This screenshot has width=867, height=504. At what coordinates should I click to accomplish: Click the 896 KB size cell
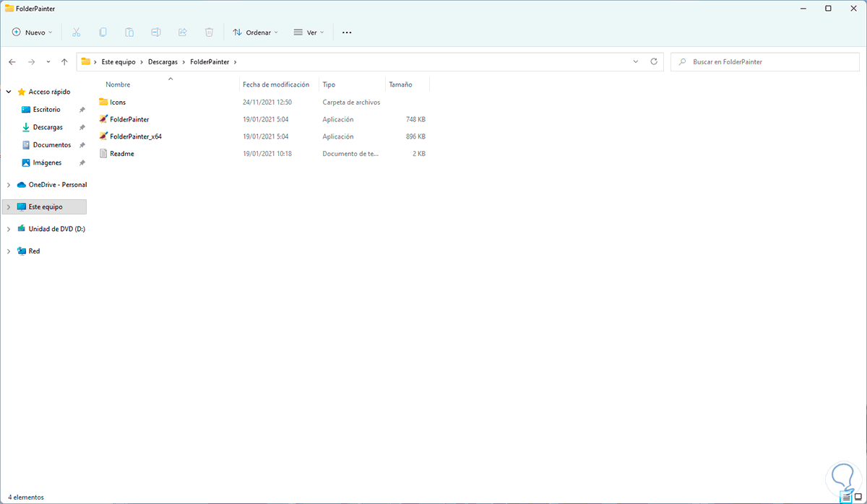(415, 136)
